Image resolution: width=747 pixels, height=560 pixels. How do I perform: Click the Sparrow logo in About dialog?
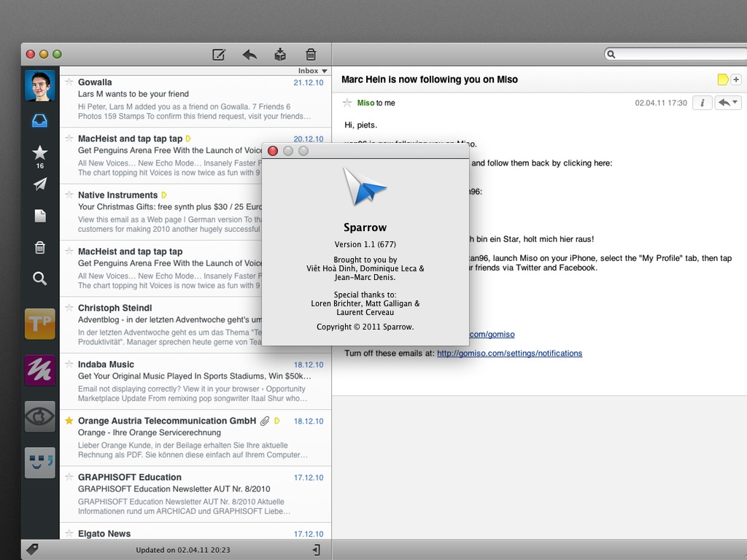[365, 187]
